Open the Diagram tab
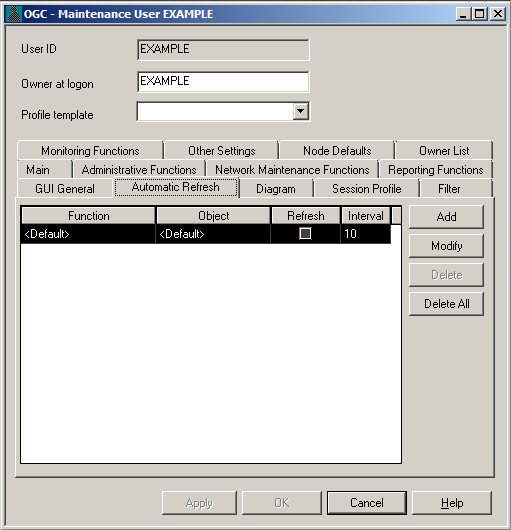 coord(276,189)
